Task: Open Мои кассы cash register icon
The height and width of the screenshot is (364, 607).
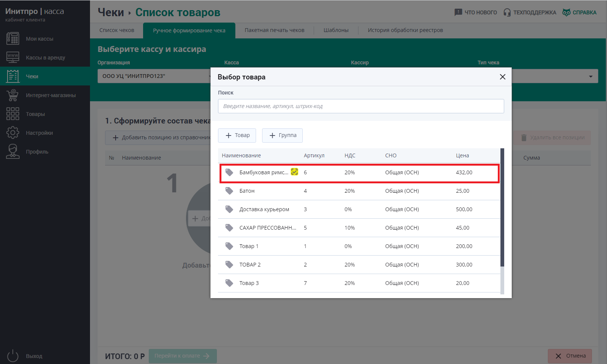Action: point(13,39)
